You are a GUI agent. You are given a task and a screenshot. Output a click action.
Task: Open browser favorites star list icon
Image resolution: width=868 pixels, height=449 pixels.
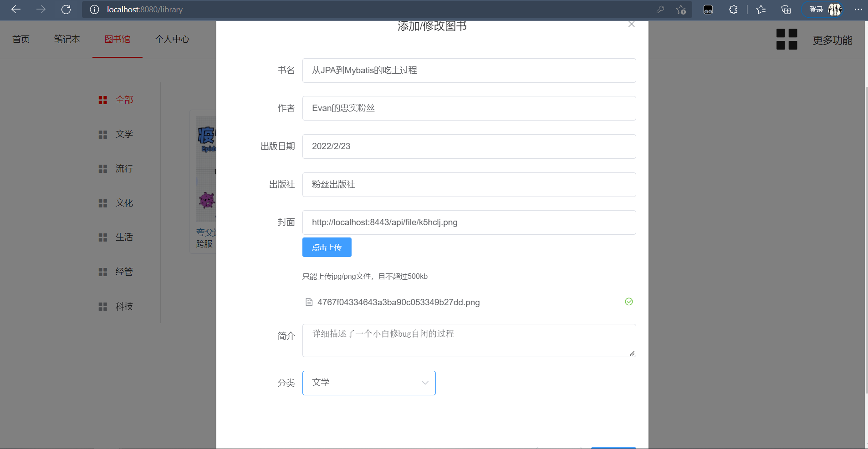(x=760, y=9)
